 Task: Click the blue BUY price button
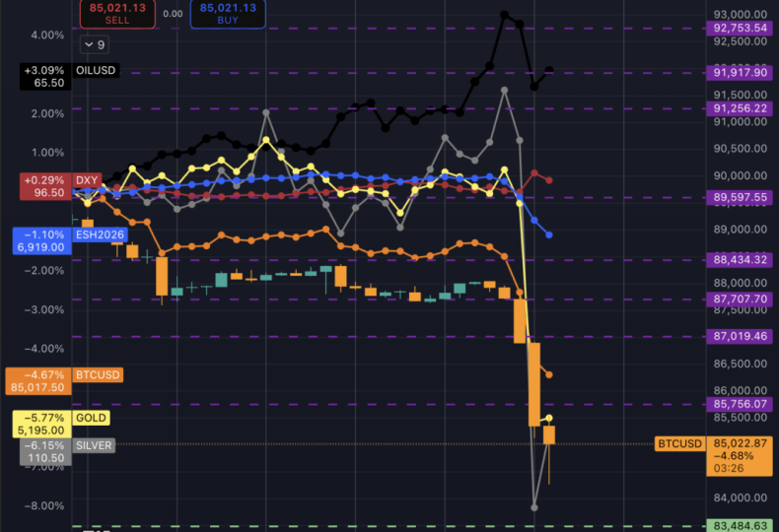[228, 13]
